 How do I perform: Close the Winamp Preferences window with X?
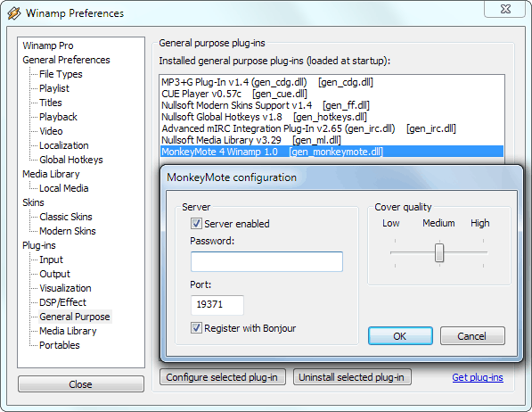click(505, 9)
